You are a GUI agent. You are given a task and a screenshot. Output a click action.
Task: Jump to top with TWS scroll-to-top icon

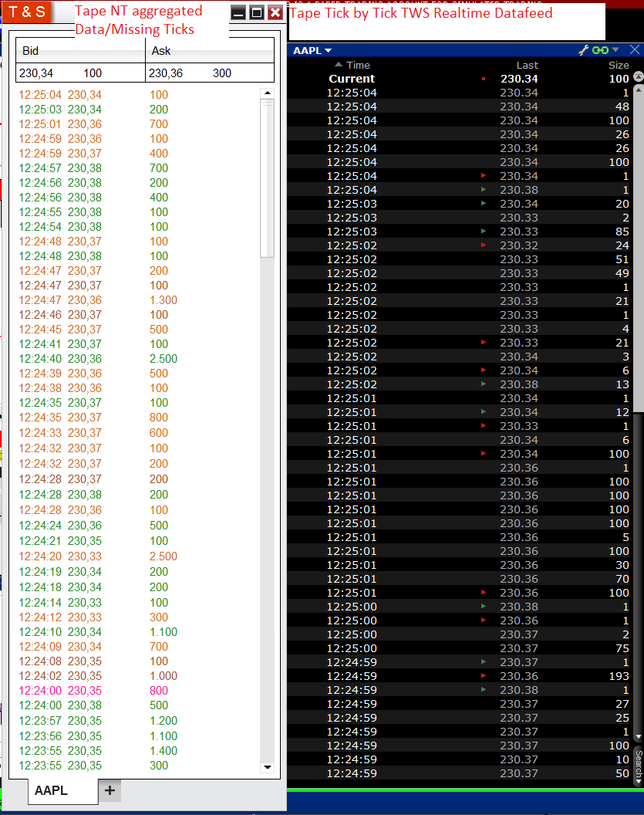pyautogui.click(x=639, y=77)
